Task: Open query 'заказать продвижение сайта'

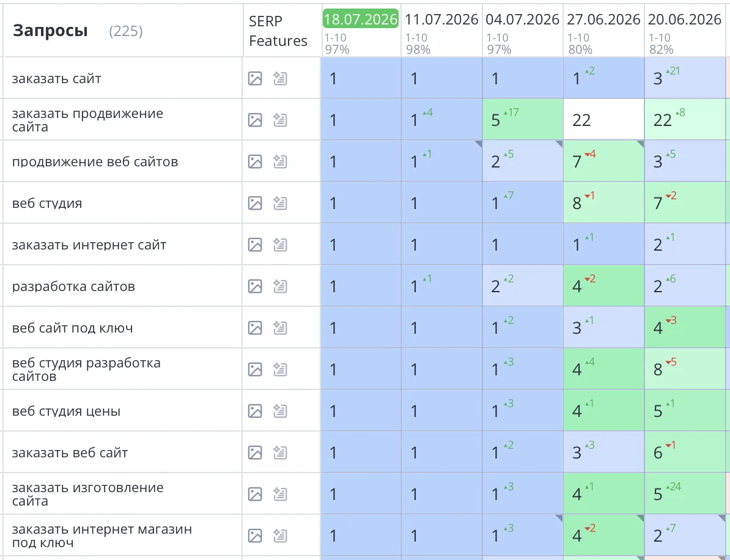Action: 87,120
